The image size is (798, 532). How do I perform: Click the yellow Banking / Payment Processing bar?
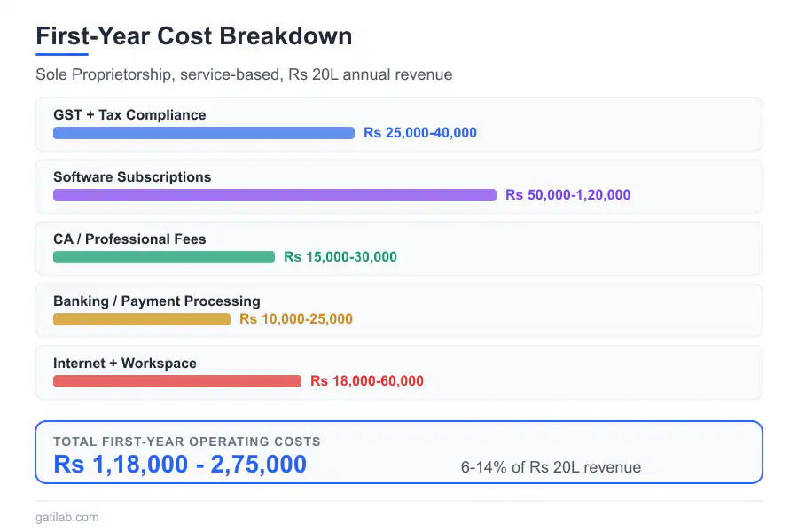pyautogui.click(x=142, y=319)
